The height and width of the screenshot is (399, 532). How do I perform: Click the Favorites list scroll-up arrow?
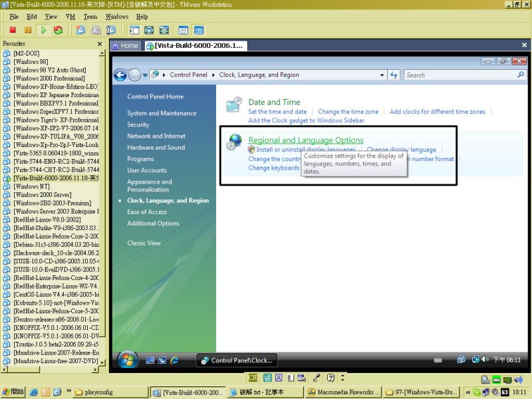[x=102, y=53]
